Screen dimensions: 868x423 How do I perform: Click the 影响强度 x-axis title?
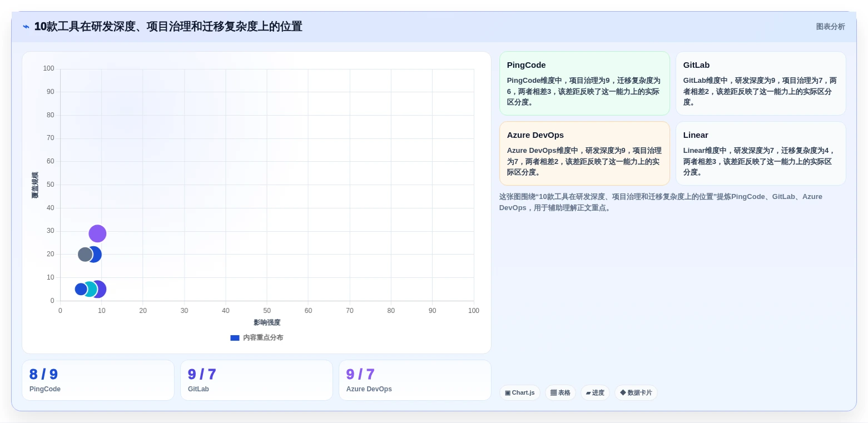(267, 322)
